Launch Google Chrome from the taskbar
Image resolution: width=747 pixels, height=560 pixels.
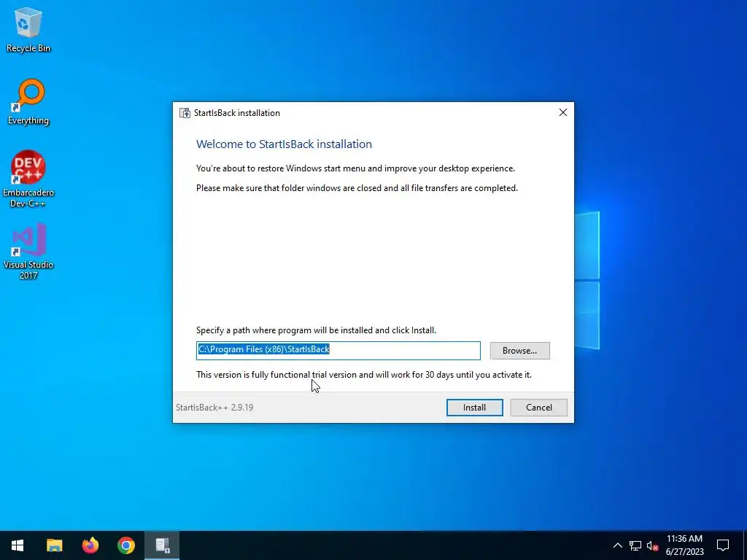(125, 545)
